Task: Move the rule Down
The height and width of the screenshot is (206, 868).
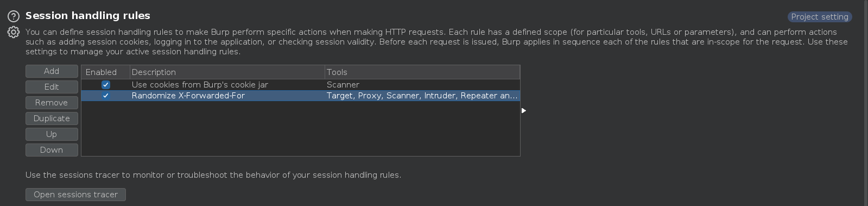Action: (x=52, y=150)
